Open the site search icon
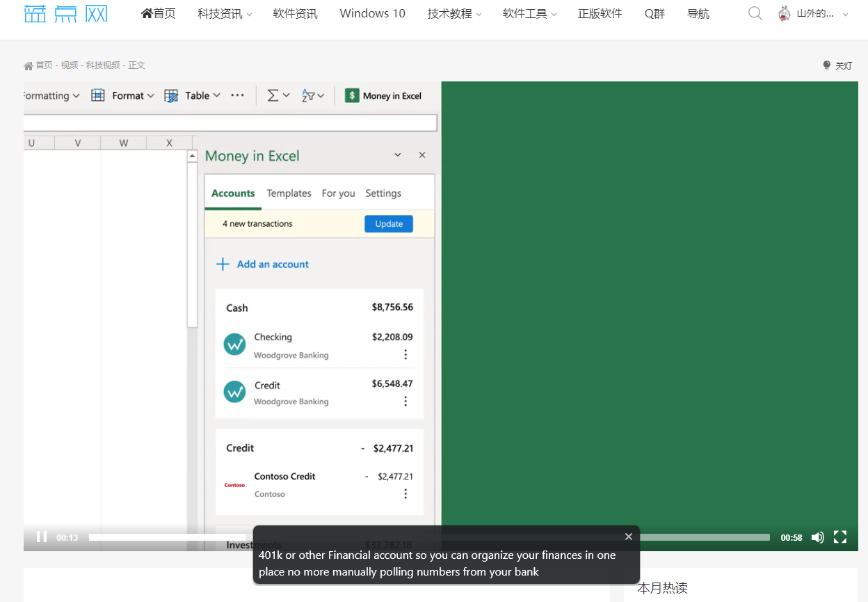 click(x=755, y=14)
